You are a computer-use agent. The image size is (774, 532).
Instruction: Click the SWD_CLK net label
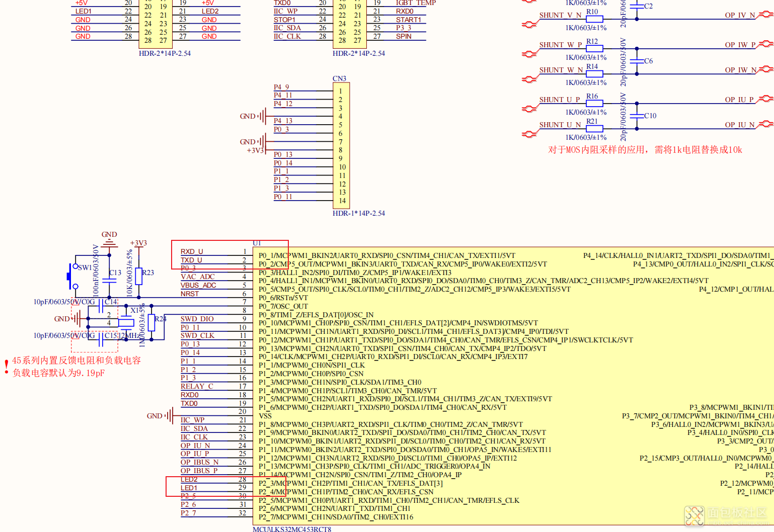(x=197, y=335)
